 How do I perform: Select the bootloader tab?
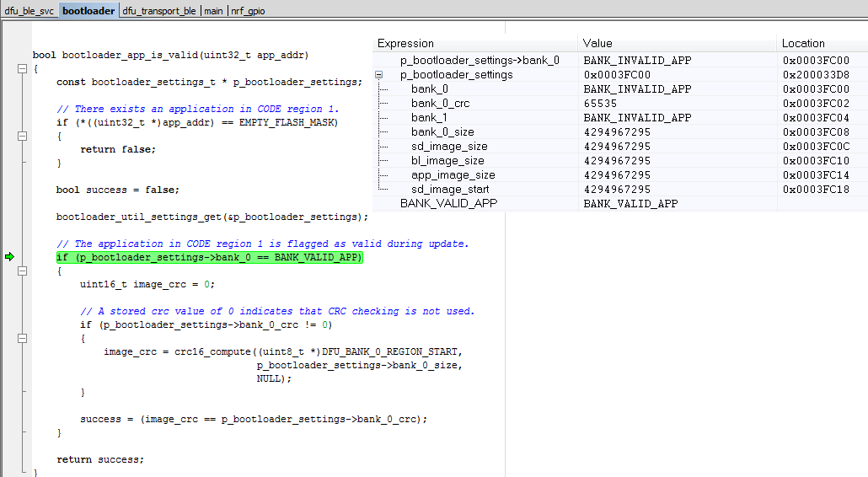click(88, 10)
